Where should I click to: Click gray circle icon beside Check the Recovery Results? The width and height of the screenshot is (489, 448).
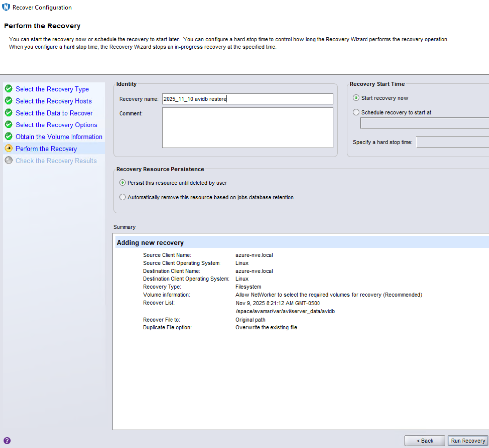coord(9,160)
